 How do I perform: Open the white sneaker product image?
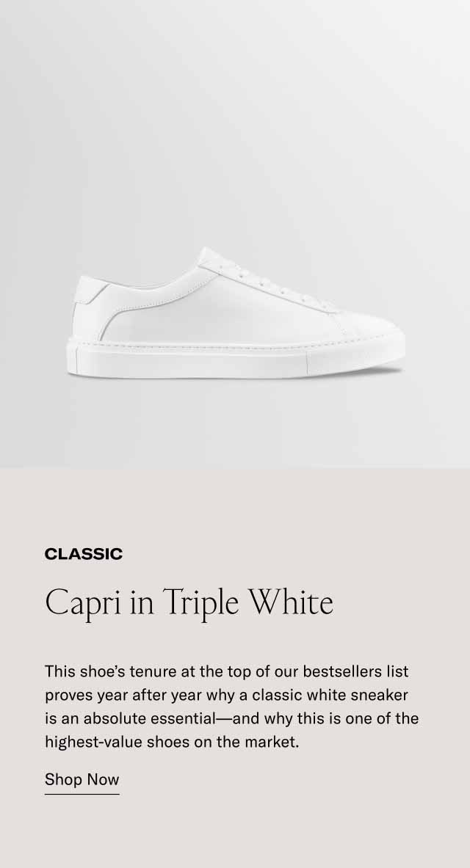tap(236, 313)
